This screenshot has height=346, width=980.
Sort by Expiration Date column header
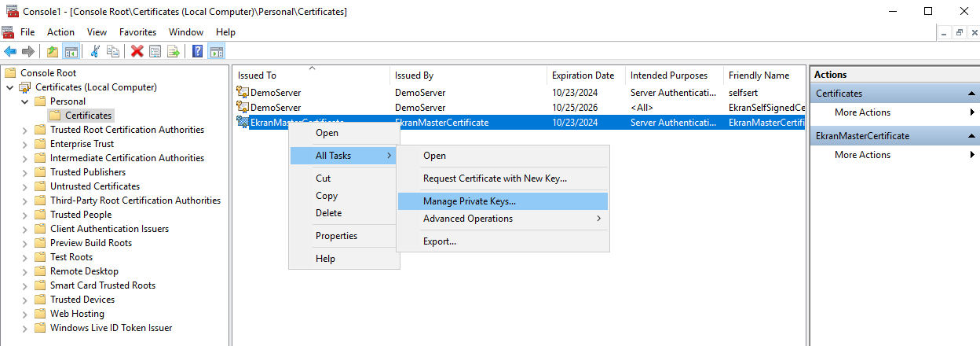tap(583, 75)
